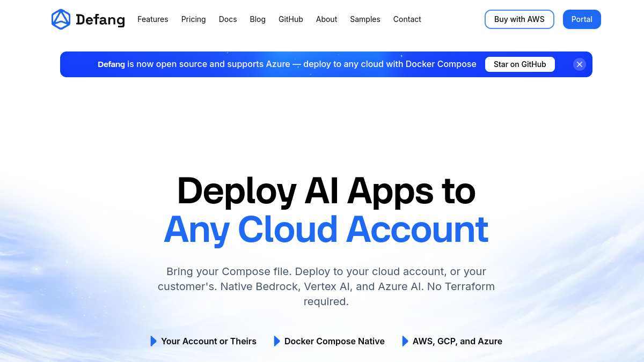
Task: Navigate to the About page
Action: [x=327, y=19]
